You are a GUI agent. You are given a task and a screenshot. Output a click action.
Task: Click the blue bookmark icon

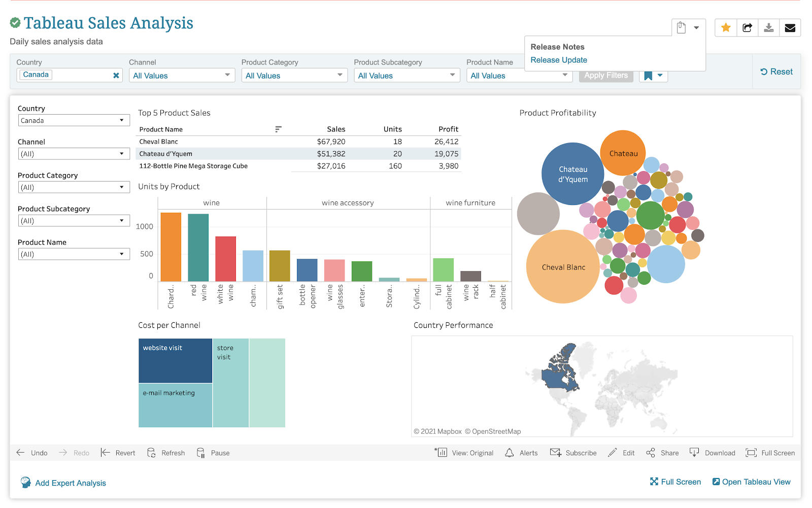pyautogui.click(x=648, y=76)
